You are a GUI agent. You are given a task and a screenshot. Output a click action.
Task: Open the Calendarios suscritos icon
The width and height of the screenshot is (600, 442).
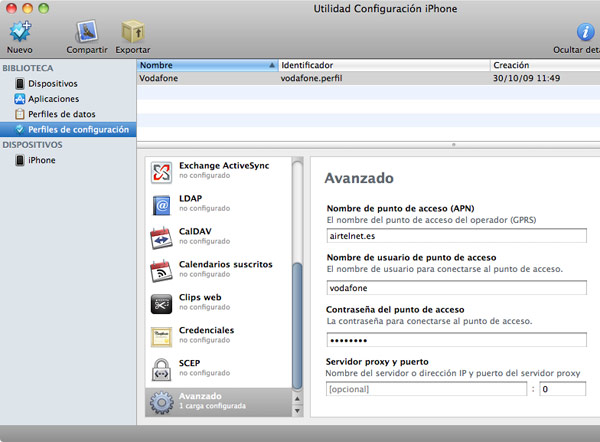click(x=161, y=271)
